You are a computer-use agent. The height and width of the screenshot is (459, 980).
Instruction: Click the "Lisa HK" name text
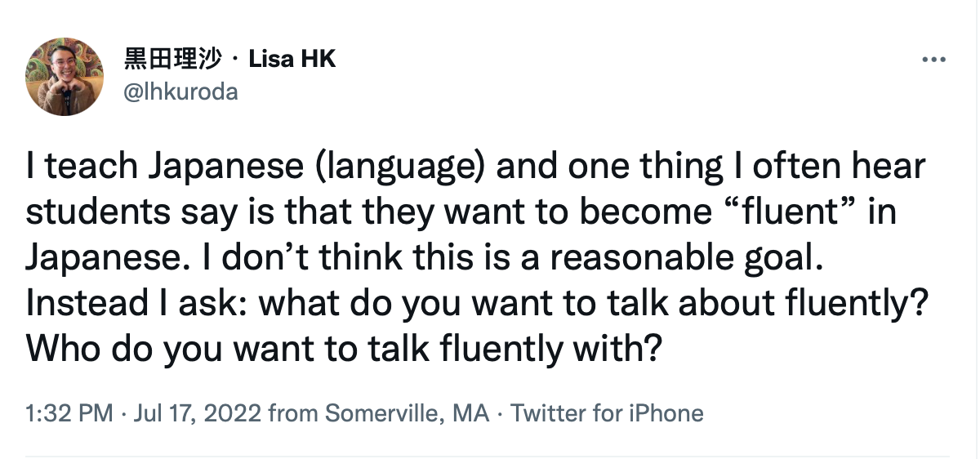click(292, 59)
